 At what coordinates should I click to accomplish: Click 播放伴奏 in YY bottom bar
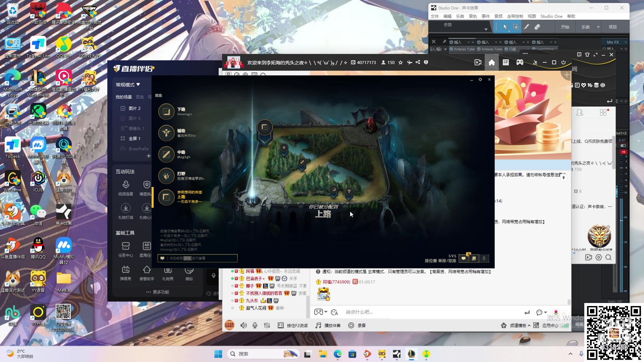pyautogui.click(x=328, y=325)
